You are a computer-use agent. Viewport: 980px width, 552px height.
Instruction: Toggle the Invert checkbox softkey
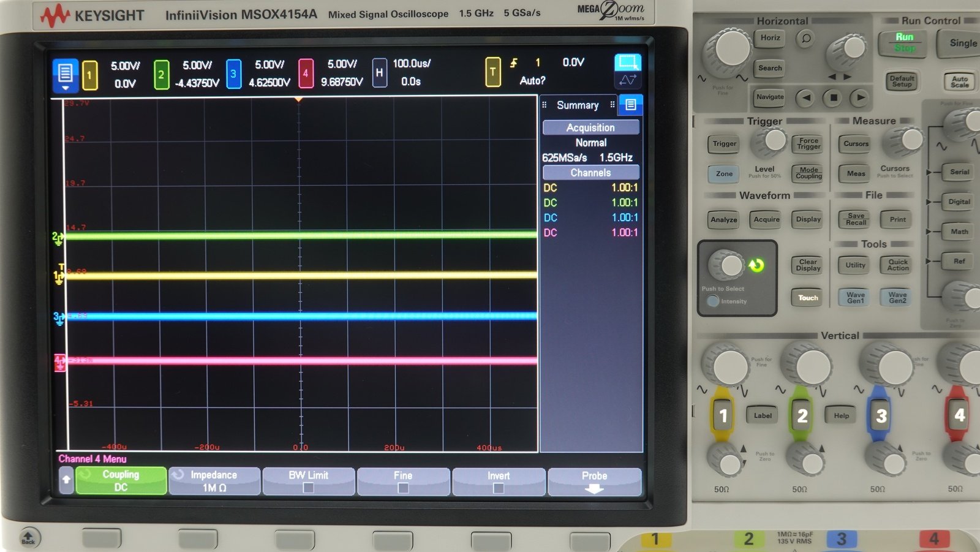tap(498, 481)
